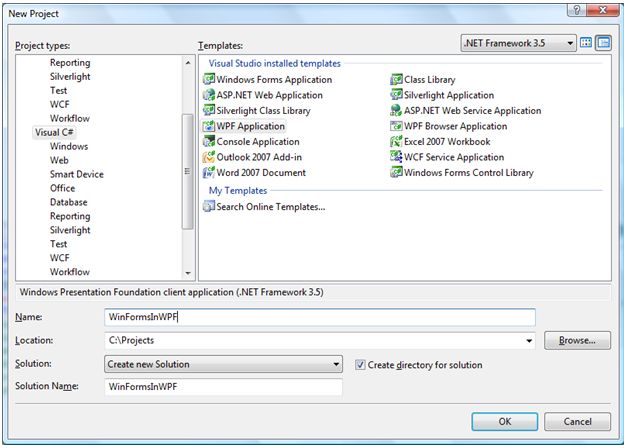Select Database project type
This screenshot has height=448, width=624.
pyautogui.click(x=68, y=202)
